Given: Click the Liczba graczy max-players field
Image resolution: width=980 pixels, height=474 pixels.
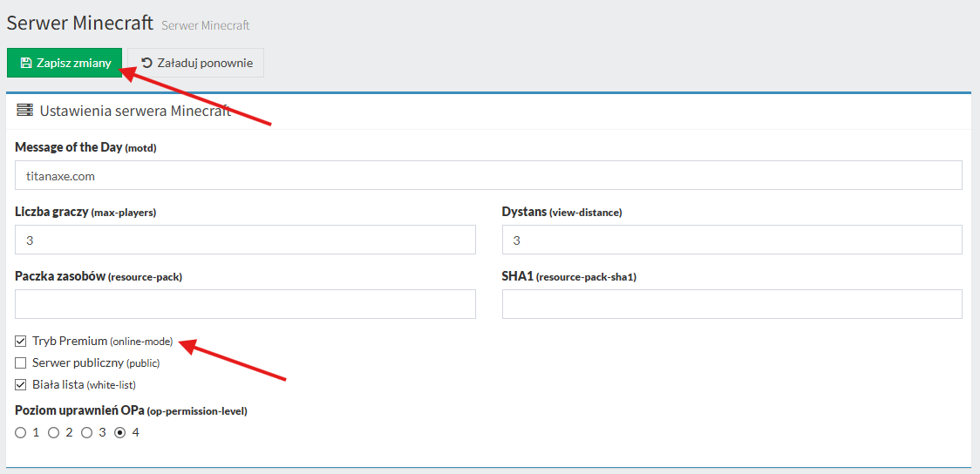Looking at the screenshot, I should coord(245,240).
